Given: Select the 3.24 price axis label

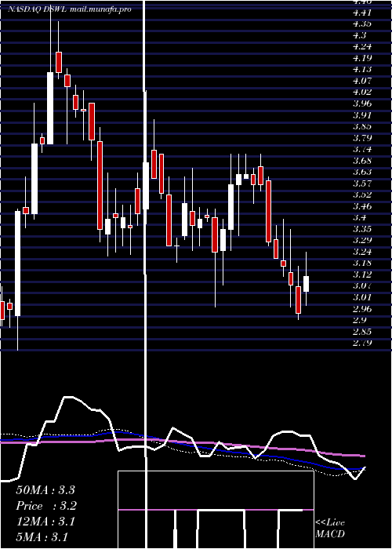Looking at the screenshot, I should [x=362, y=252].
